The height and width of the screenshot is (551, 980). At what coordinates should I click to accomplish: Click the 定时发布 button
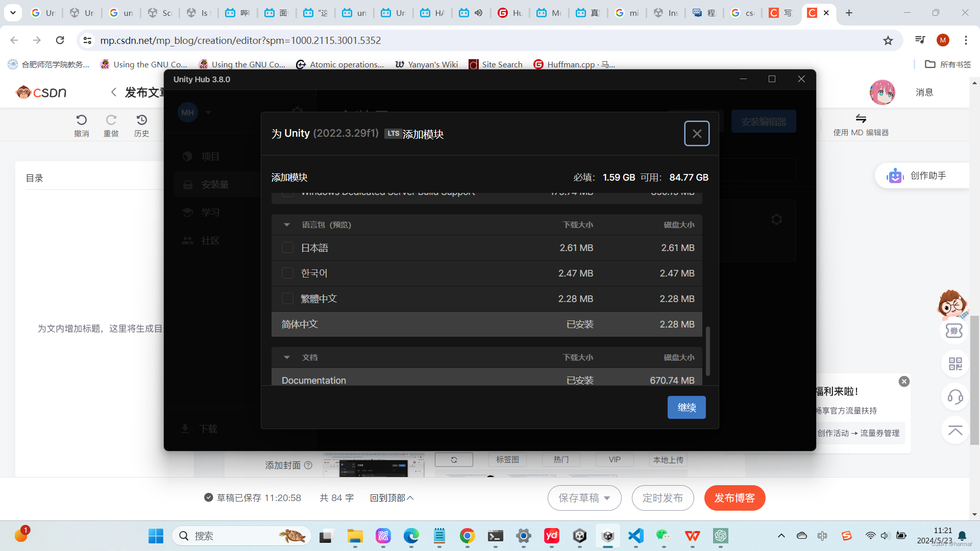[x=663, y=498]
